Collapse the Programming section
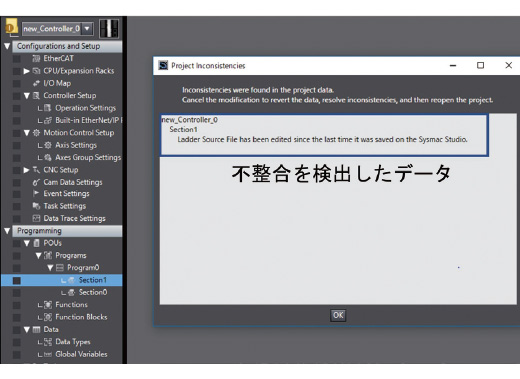The width and height of the screenshot is (520, 379). click(x=7, y=231)
